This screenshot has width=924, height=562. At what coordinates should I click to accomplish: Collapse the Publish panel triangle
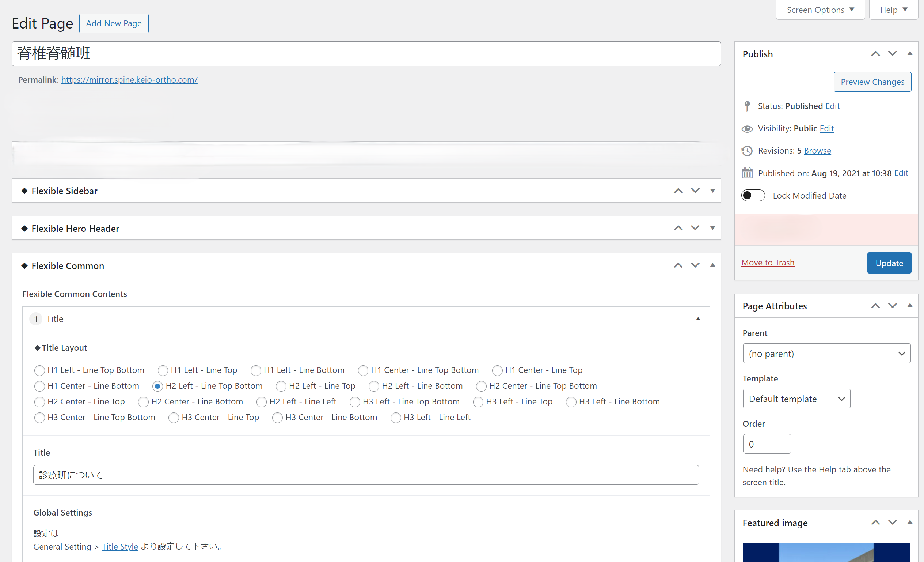click(x=910, y=53)
